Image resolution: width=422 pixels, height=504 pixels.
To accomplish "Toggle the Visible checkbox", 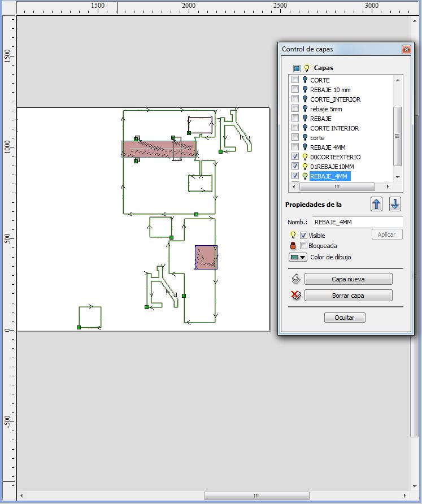I will (303, 235).
